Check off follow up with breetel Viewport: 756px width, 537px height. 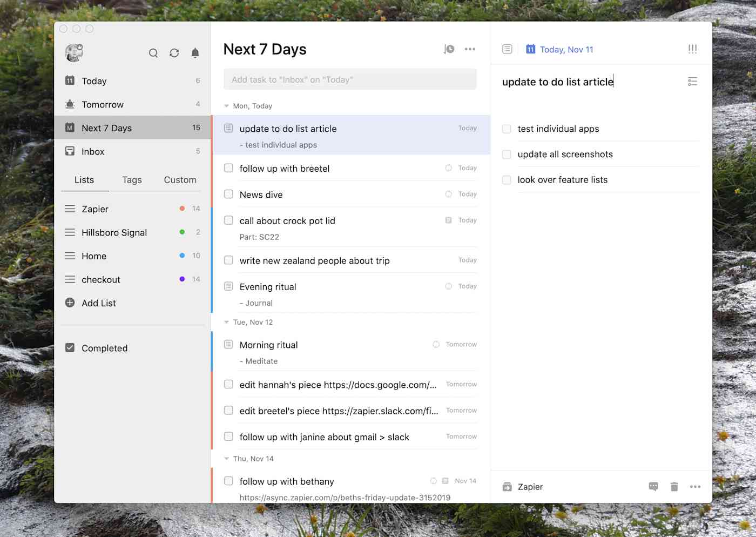228,168
